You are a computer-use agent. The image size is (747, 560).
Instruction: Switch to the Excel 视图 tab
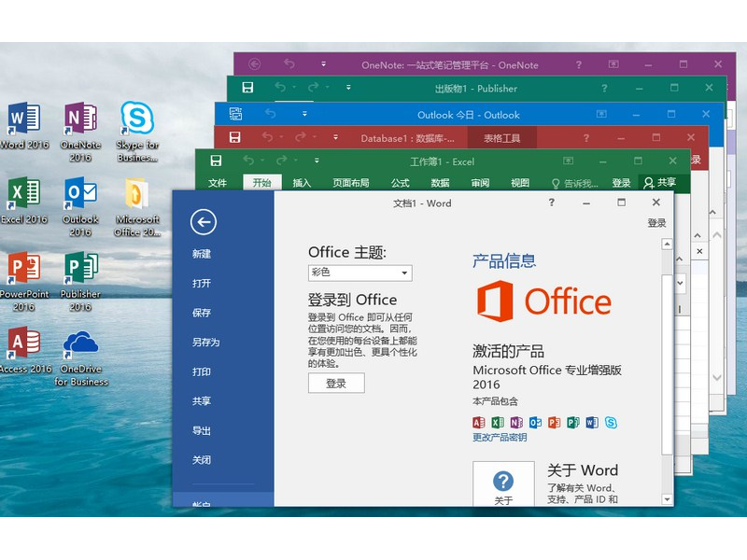tap(520, 183)
